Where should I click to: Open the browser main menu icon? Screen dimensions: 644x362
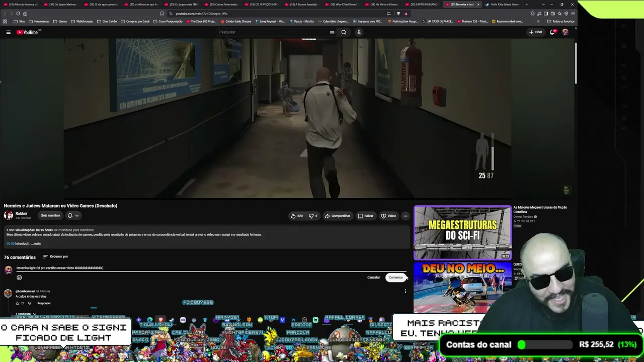coord(573,14)
